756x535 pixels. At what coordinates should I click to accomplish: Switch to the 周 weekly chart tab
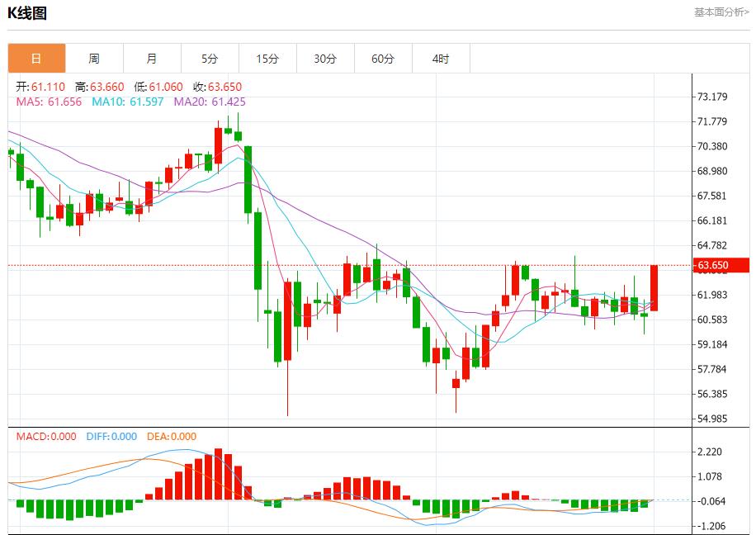[93, 58]
